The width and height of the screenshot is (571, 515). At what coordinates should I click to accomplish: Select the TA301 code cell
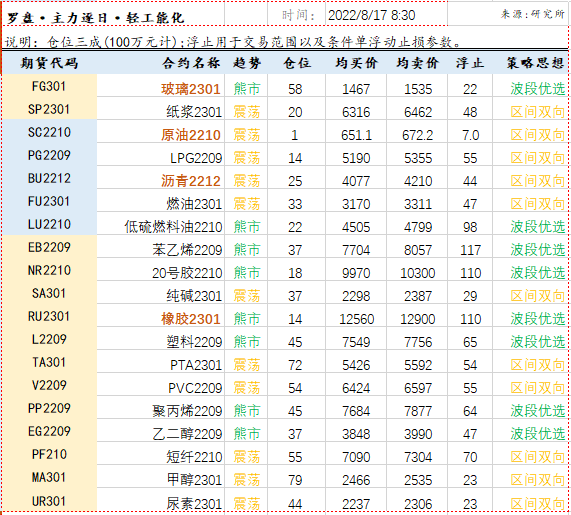[49, 362]
